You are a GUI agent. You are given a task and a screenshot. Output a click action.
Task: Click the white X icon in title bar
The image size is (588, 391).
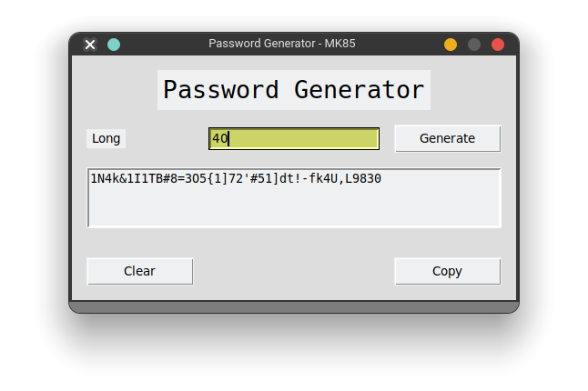(90, 45)
